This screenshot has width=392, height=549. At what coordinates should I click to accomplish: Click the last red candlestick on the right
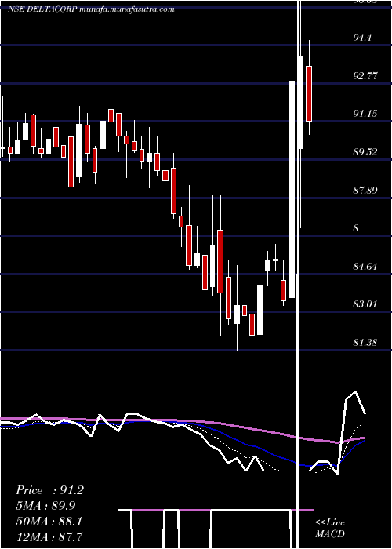tap(309, 93)
